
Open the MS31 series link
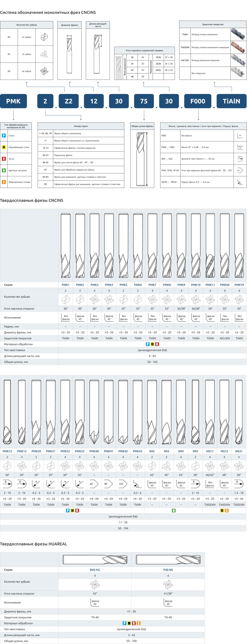pos(239,451)
